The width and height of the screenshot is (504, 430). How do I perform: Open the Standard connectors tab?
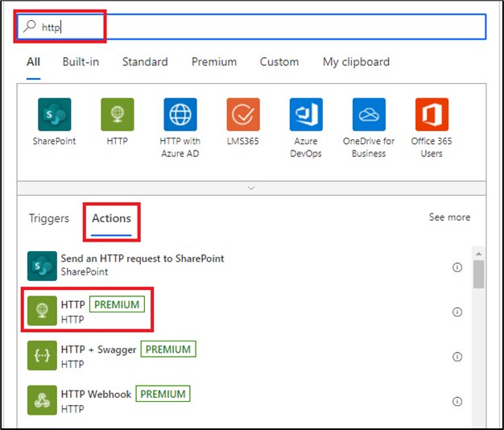point(145,62)
